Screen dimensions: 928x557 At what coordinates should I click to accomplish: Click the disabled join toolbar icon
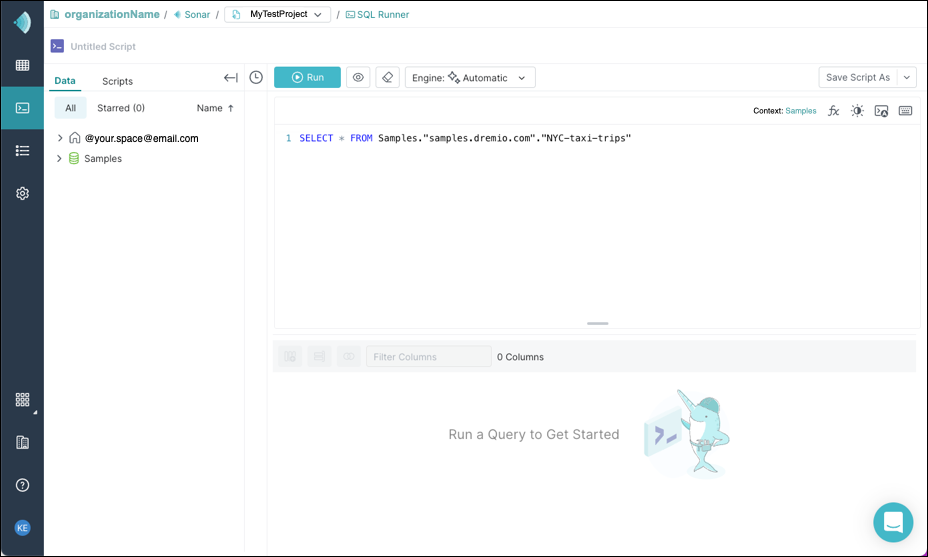[x=349, y=356]
